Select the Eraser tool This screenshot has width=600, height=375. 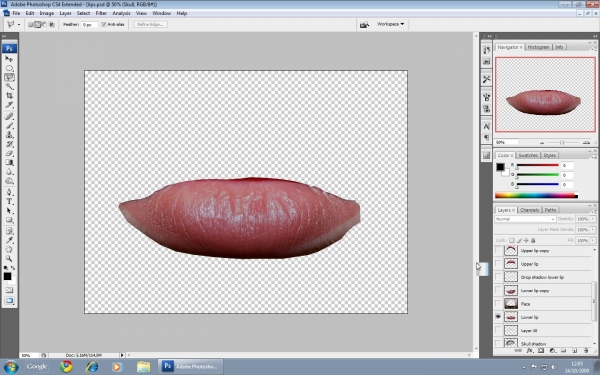9,153
